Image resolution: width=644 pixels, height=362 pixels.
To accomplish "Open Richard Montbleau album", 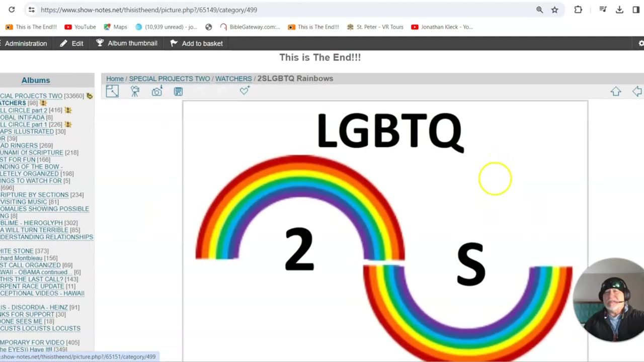I will (x=21, y=258).
